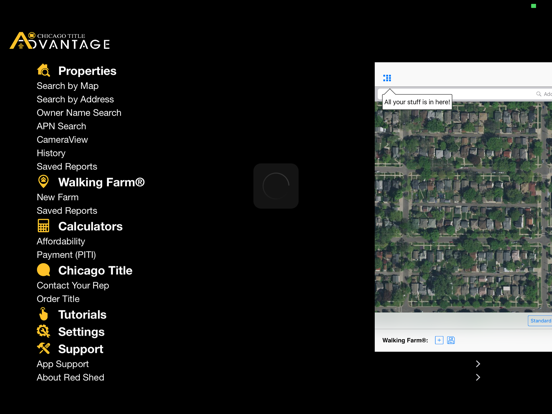Select Contact Your Rep

coord(73,286)
